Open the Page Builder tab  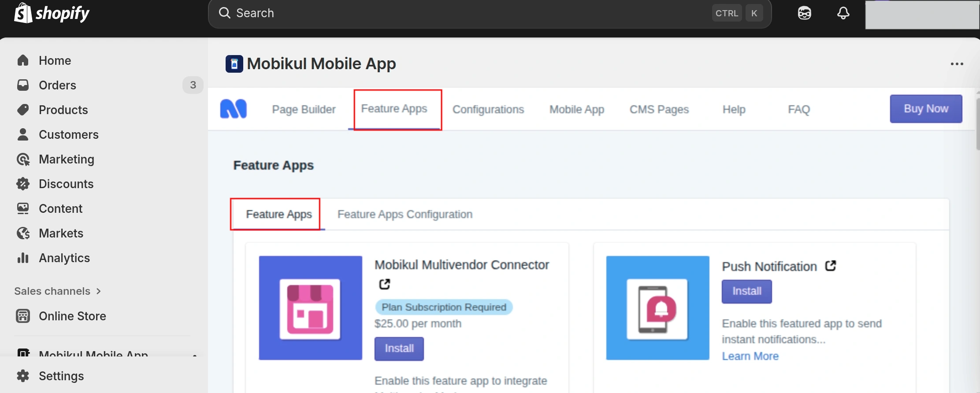304,109
